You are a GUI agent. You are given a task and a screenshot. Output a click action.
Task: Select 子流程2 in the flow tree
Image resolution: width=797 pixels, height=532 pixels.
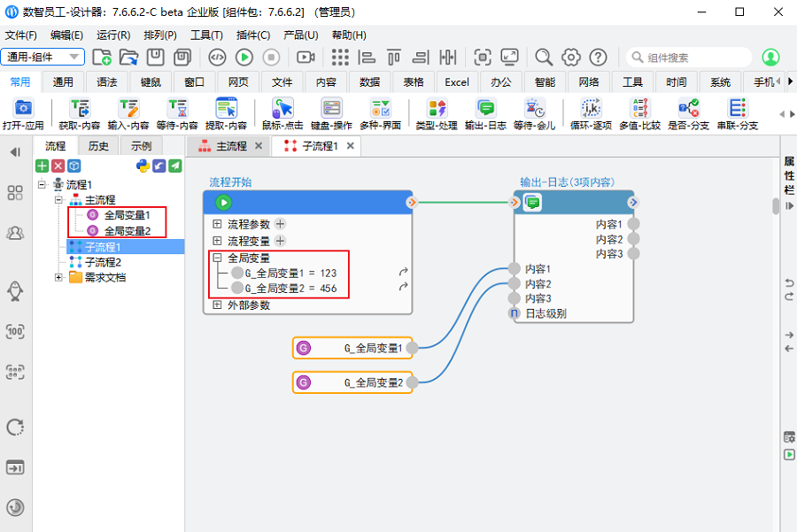[x=103, y=262]
